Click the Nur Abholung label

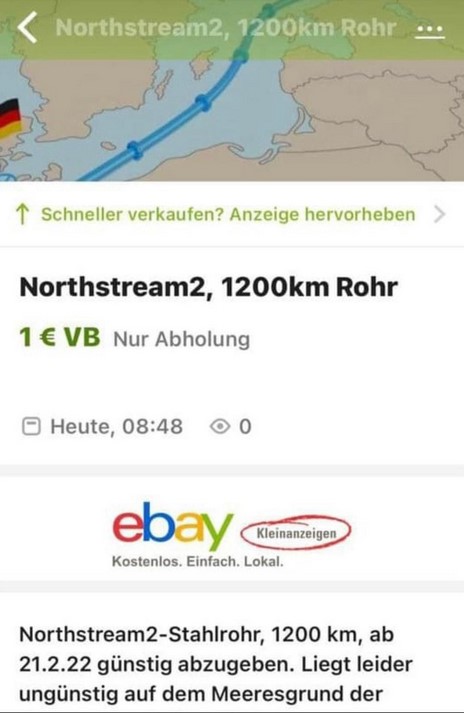[182, 339]
